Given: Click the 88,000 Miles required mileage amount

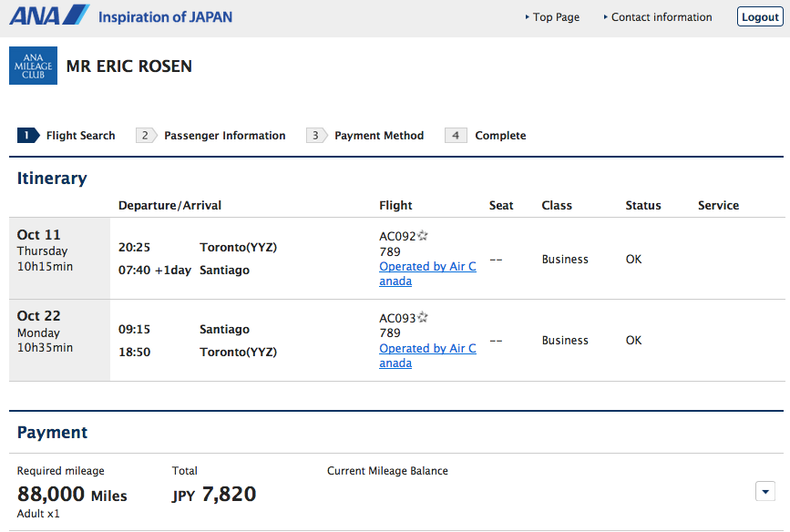Looking at the screenshot, I should pyautogui.click(x=72, y=495).
